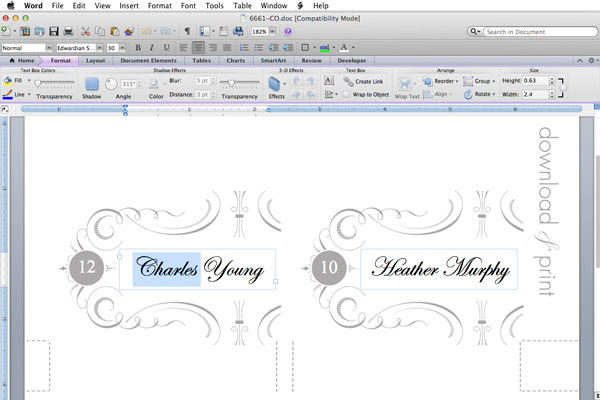Open the 3-D Effects icon
This screenshot has height=400, width=600.
(274, 84)
